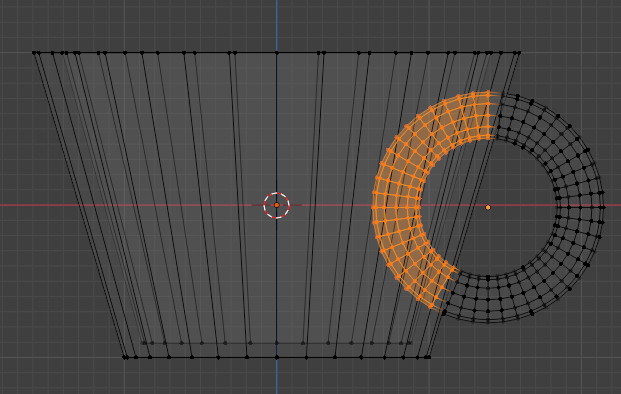The image size is (621, 394).
Task: Click the 3D cursor at the cup's center
Action: (x=277, y=205)
